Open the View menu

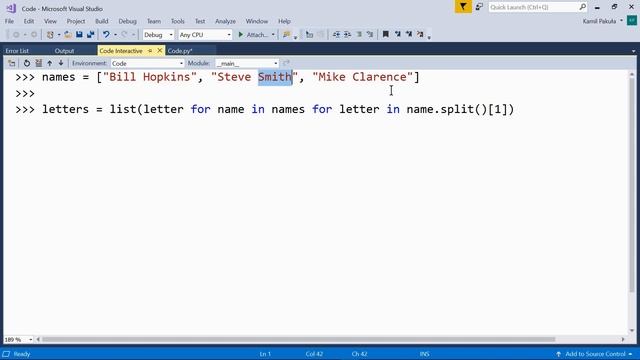point(50,21)
